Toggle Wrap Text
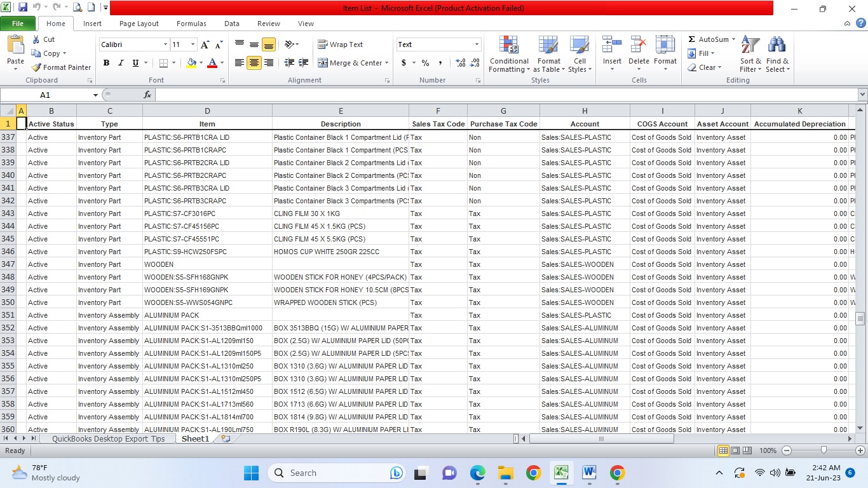Viewport: 868px width, 488px height. click(x=341, y=44)
